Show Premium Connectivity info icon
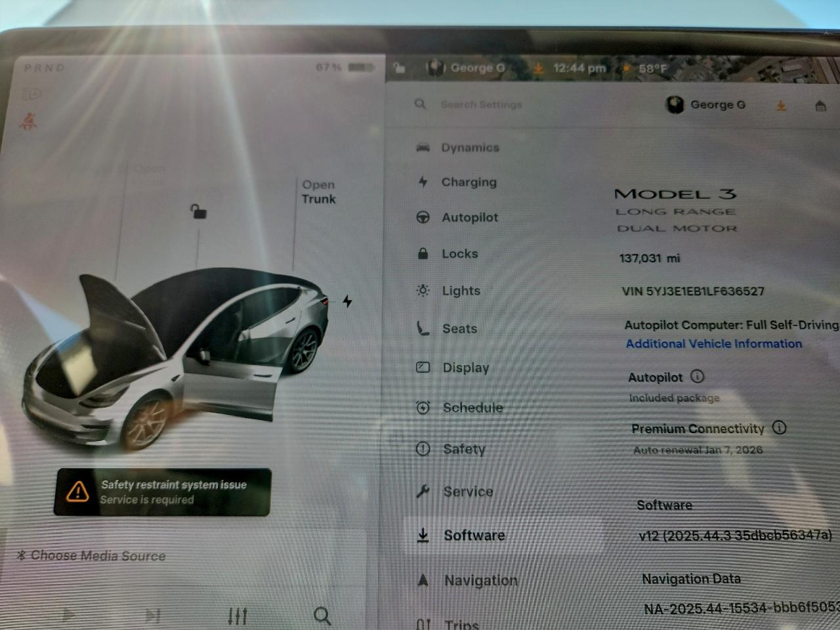 click(779, 427)
